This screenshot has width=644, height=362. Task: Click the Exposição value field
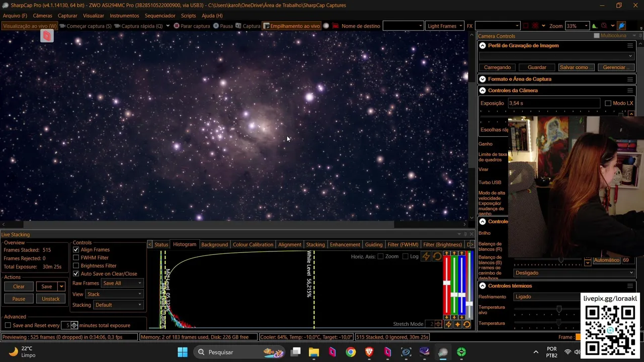tap(553, 104)
